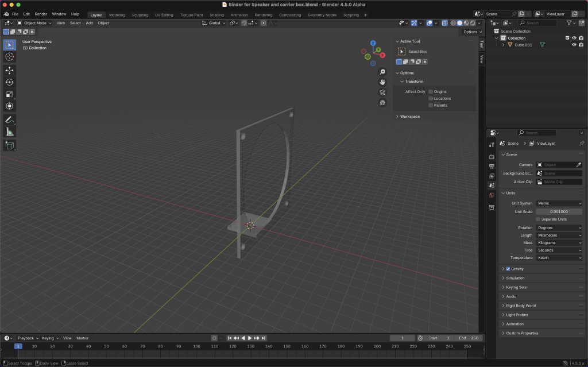This screenshot has width=588, height=367.
Task: Open the viewport Add menu
Action: tap(89, 23)
